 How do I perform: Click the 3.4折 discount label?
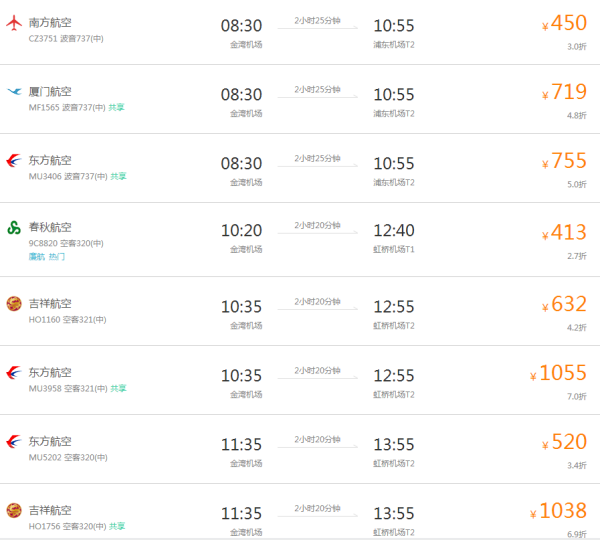577,465
